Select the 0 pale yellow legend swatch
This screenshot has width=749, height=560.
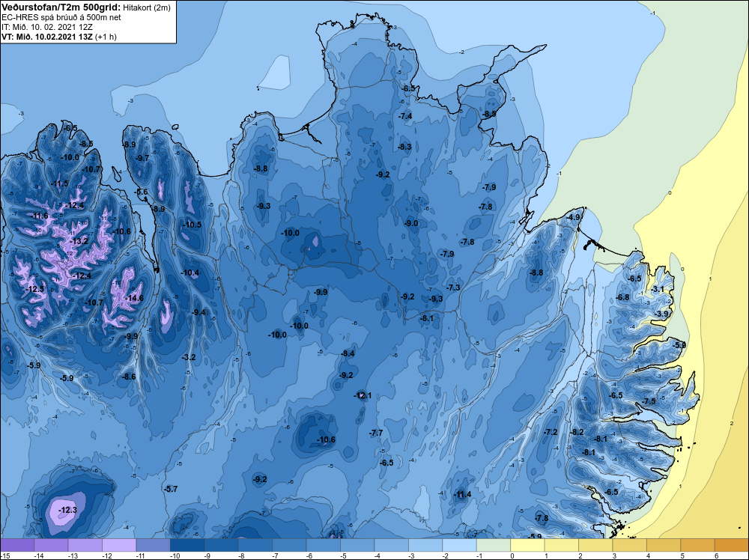527,545
